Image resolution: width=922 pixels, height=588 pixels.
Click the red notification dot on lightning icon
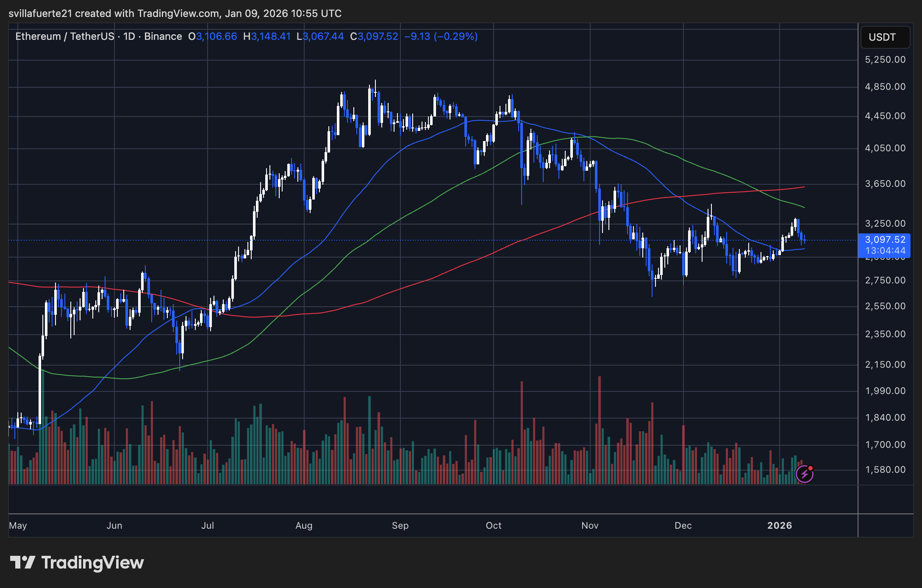point(810,468)
